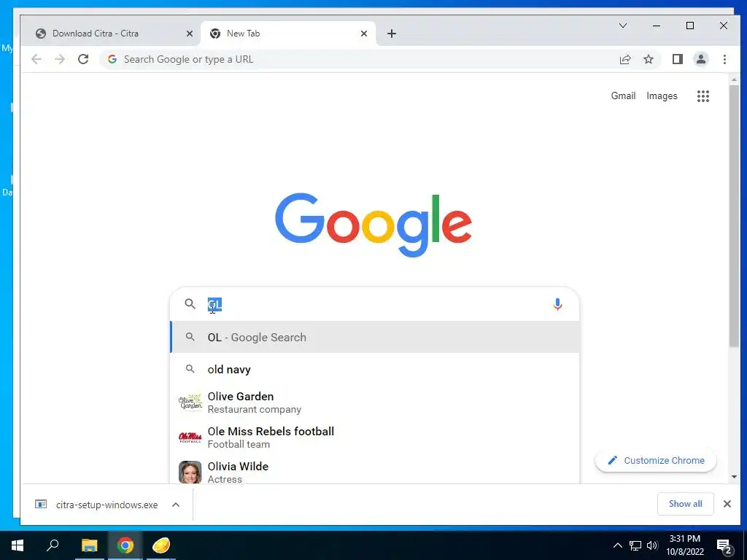Open the taskbar clock and date
747x560 pixels.
(684, 545)
